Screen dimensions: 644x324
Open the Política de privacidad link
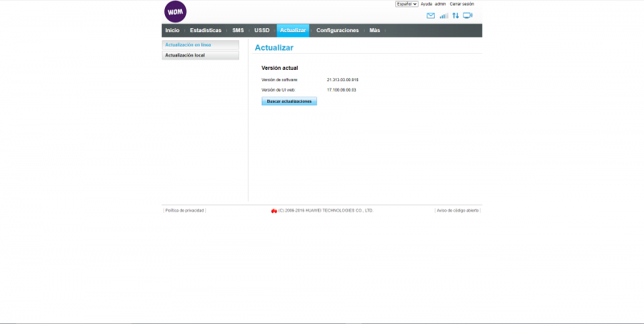(x=184, y=211)
